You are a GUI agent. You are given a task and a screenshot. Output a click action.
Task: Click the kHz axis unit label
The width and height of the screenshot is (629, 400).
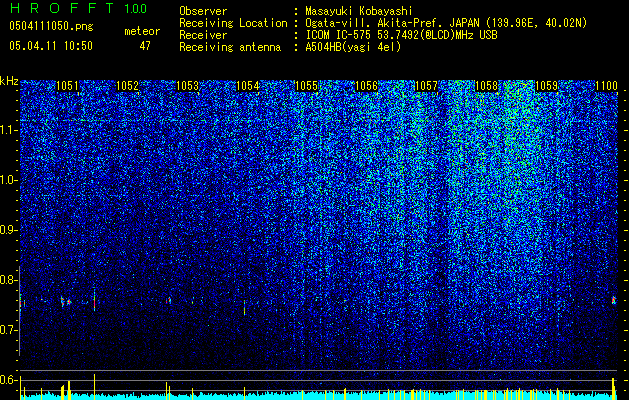(x=9, y=81)
